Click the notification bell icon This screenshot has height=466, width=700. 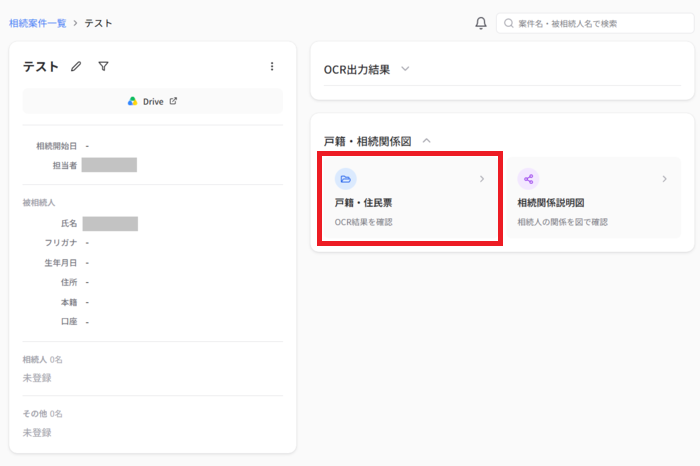pos(481,23)
